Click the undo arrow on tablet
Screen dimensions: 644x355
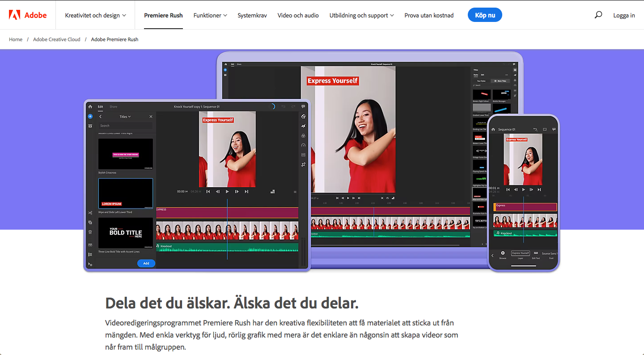[283, 107]
